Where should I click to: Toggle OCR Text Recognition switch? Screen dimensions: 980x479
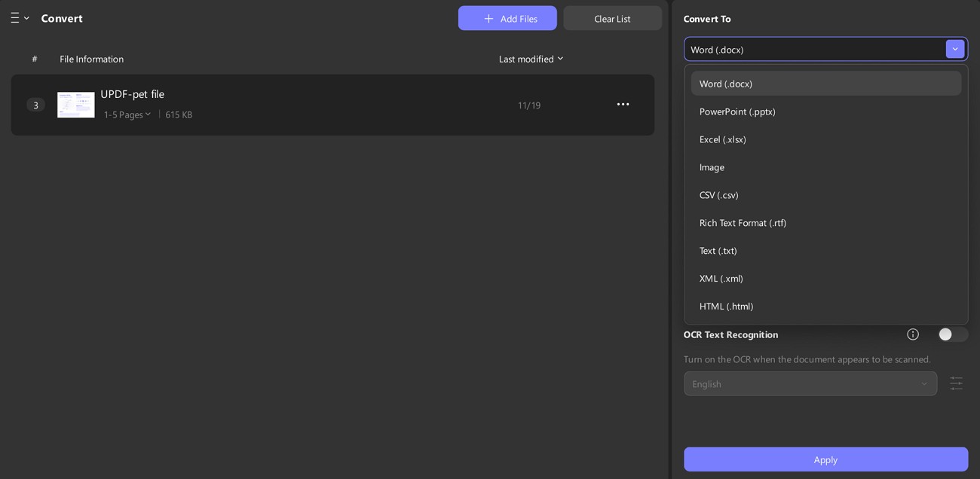952,334
